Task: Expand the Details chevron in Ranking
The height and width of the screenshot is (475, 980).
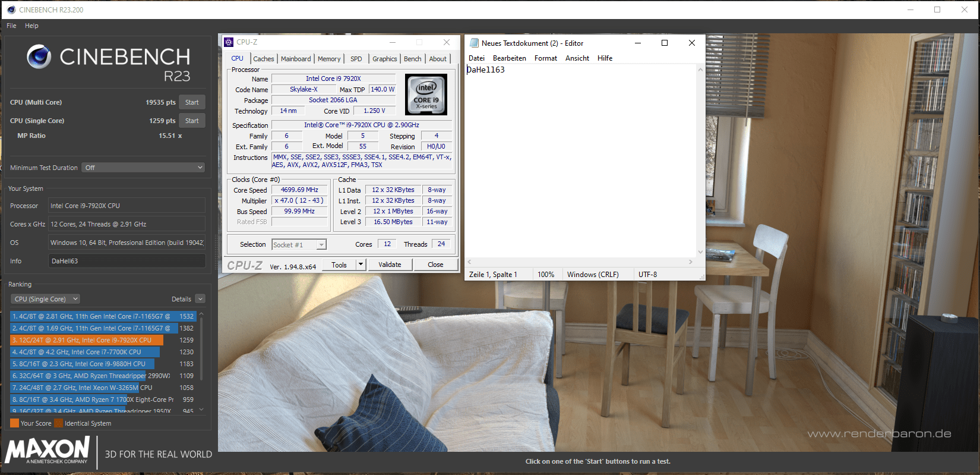Action: (200, 299)
